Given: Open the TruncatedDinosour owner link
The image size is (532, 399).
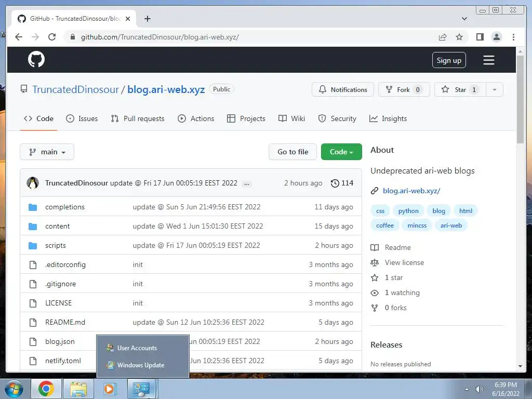Looking at the screenshot, I should 75,89.
